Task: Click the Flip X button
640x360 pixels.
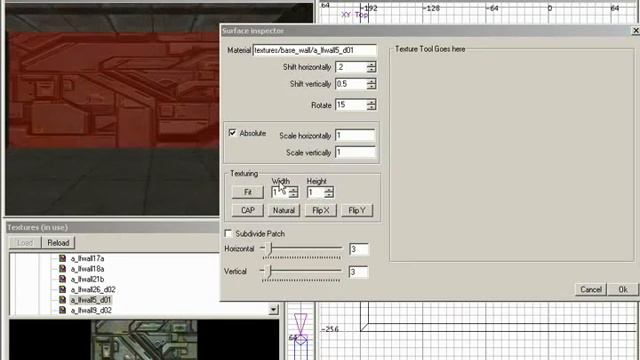Action: tap(320, 211)
